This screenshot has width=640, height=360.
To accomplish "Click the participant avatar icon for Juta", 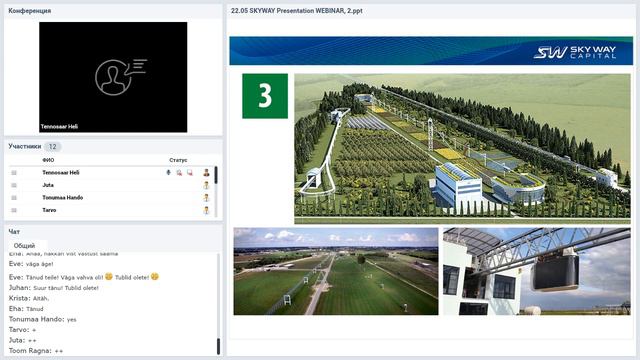I will pos(207,185).
